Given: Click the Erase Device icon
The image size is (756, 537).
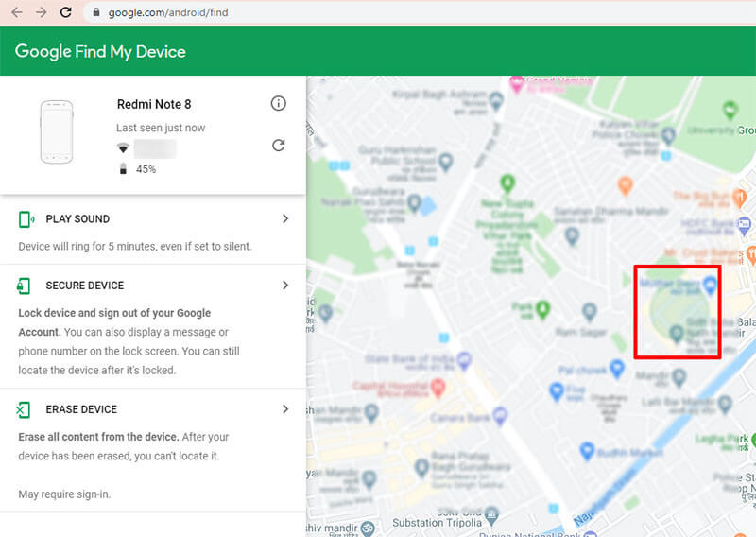Looking at the screenshot, I should [x=23, y=409].
